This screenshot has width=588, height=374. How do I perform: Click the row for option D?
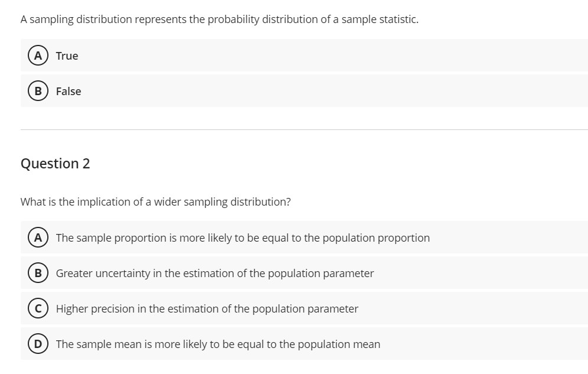point(295,344)
